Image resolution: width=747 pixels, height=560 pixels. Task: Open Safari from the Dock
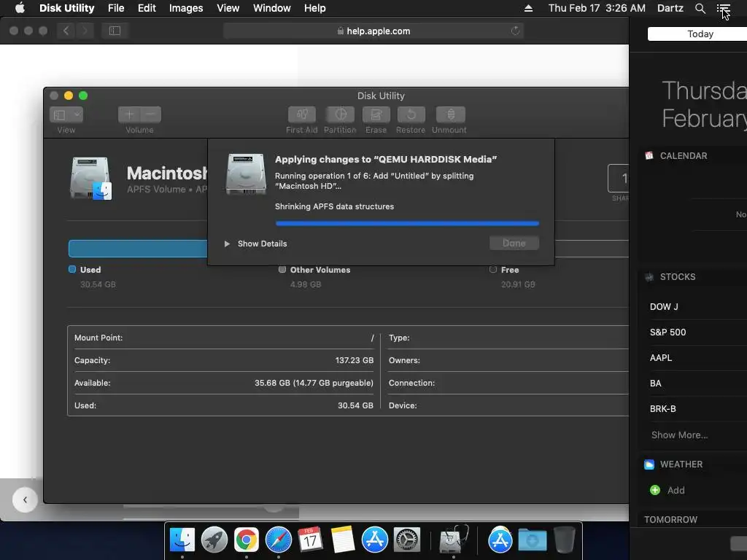point(278,540)
